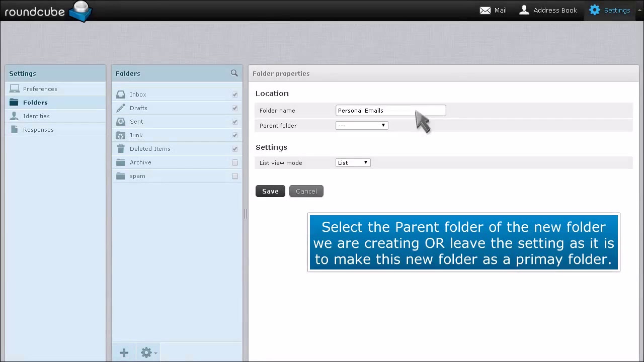Click the Deleted Items trash icon
The height and width of the screenshot is (362, 644).
pyautogui.click(x=121, y=149)
